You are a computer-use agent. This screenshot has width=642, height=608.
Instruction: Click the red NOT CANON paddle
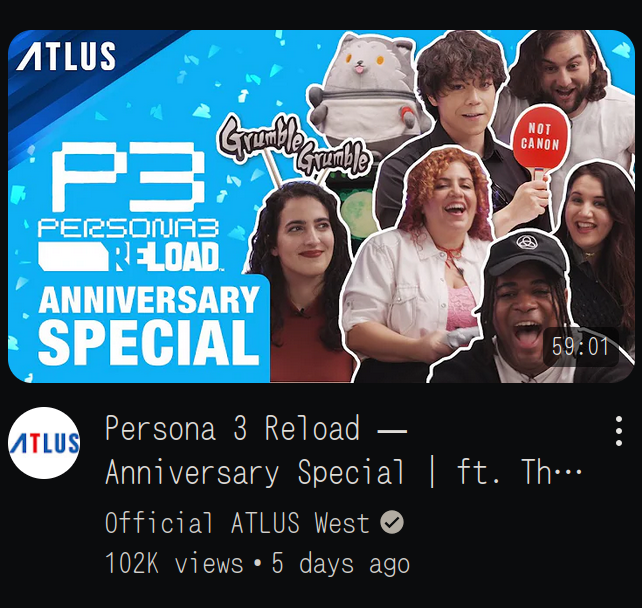click(x=541, y=140)
